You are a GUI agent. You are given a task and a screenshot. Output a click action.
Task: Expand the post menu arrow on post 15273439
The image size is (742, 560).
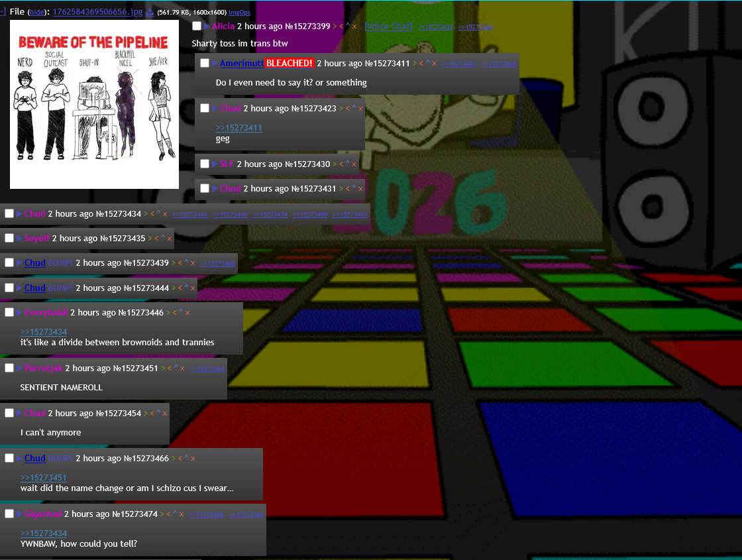click(19, 262)
